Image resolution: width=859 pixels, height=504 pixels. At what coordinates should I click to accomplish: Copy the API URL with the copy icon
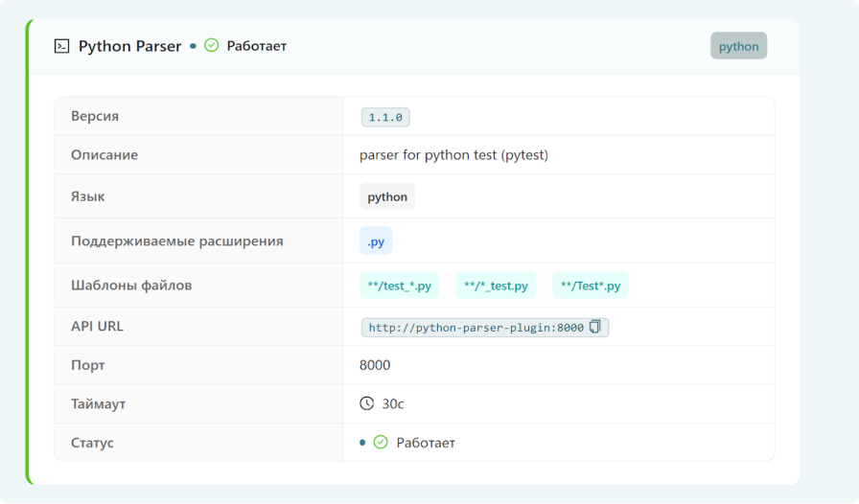(595, 327)
